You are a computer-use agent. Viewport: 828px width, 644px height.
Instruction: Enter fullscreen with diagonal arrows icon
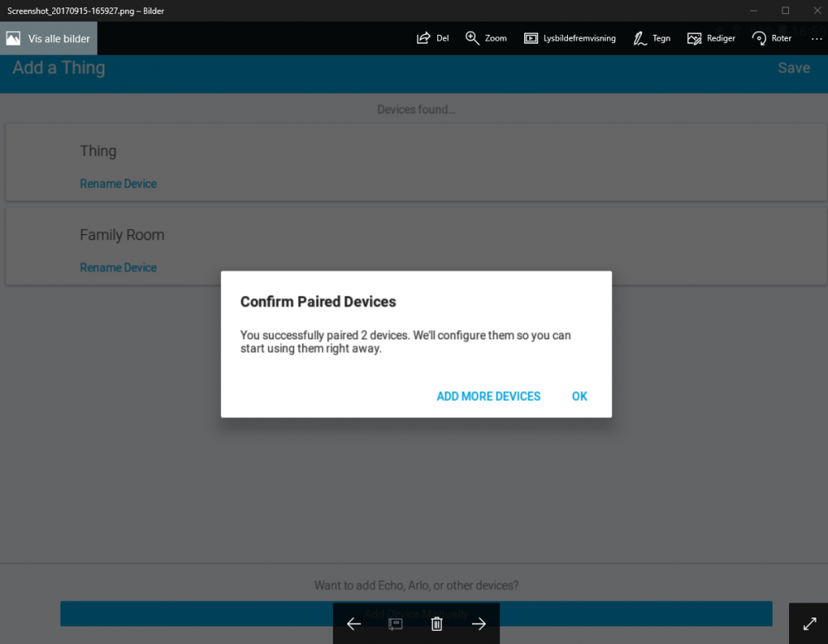809,624
